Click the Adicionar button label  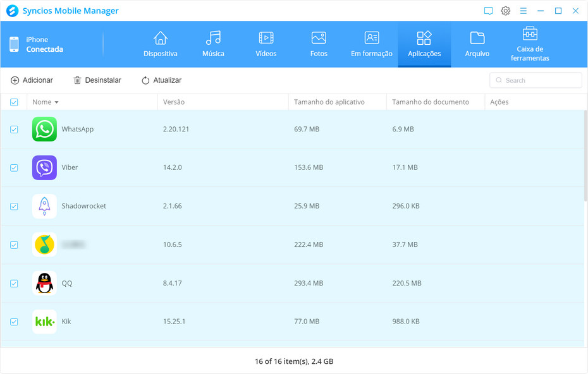click(37, 80)
